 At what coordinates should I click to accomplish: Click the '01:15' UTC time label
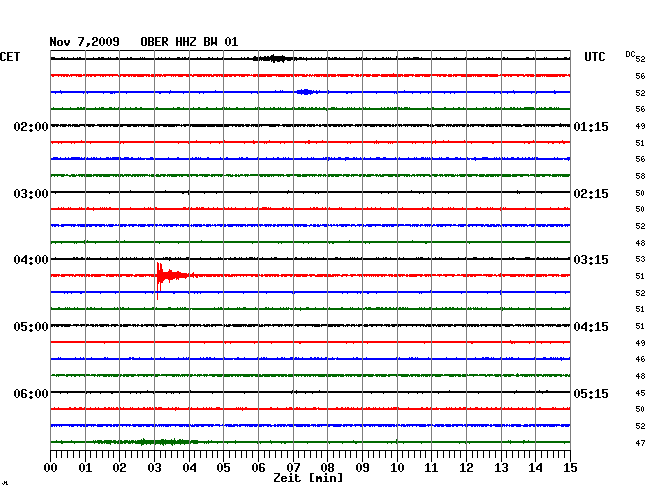click(x=591, y=126)
